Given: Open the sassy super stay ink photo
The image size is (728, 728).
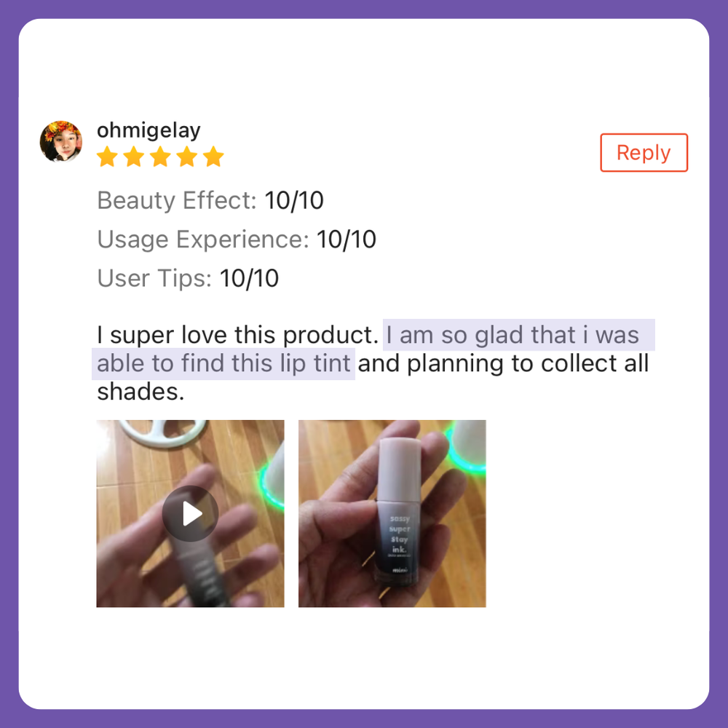Looking at the screenshot, I should tap(392, 513).
